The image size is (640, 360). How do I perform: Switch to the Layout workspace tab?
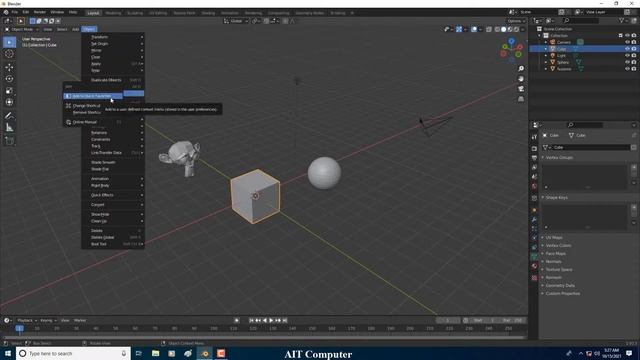tap(93, 13)
